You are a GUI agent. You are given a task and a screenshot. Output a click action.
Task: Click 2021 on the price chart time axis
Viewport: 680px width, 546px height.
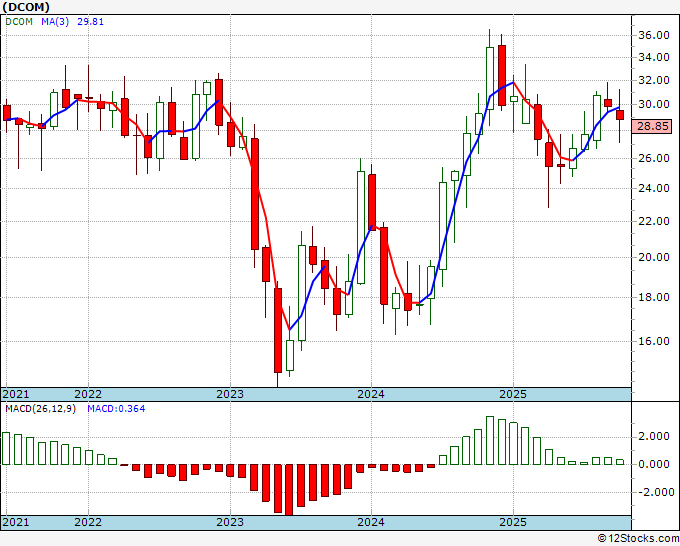16,394
